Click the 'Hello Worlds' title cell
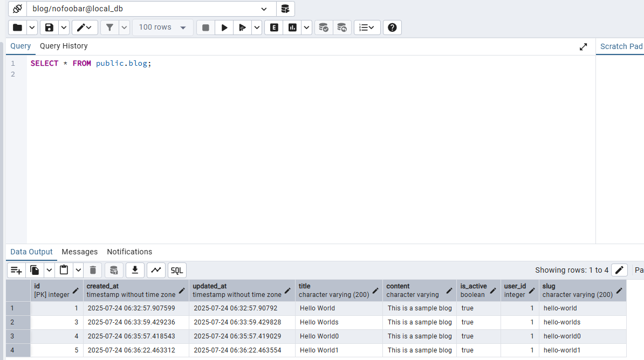This screenshot has width=644, height=360. (339, 322)
